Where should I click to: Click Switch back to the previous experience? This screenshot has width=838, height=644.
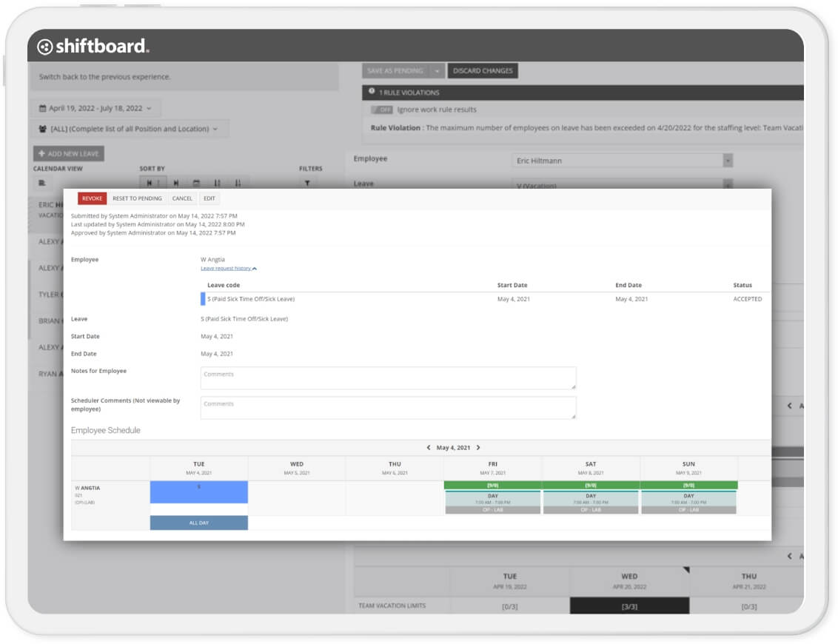[105, 77]
